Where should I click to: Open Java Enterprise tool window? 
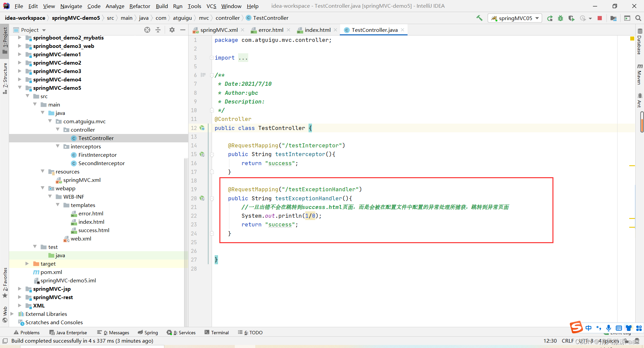click(x=68, y=333)
